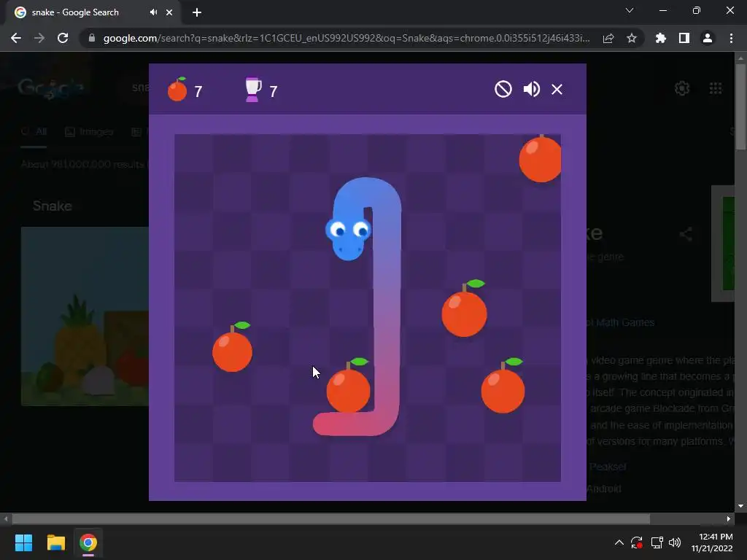Open Chrome's three-dot menu

[731, 38]
